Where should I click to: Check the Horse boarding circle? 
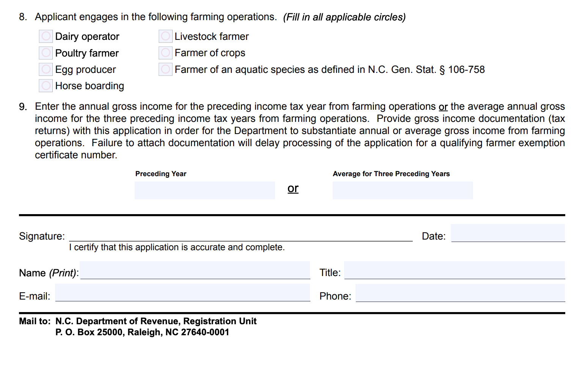click(x=46, y=86)
